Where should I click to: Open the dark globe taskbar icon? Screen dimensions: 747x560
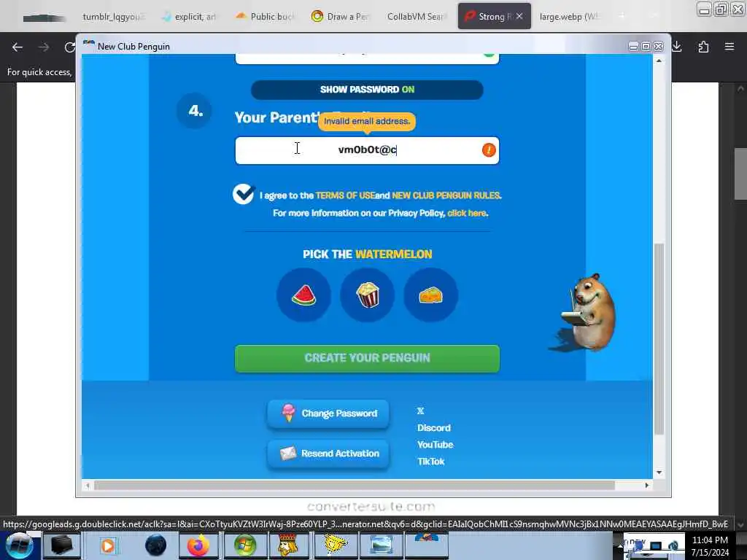point(155,545)
